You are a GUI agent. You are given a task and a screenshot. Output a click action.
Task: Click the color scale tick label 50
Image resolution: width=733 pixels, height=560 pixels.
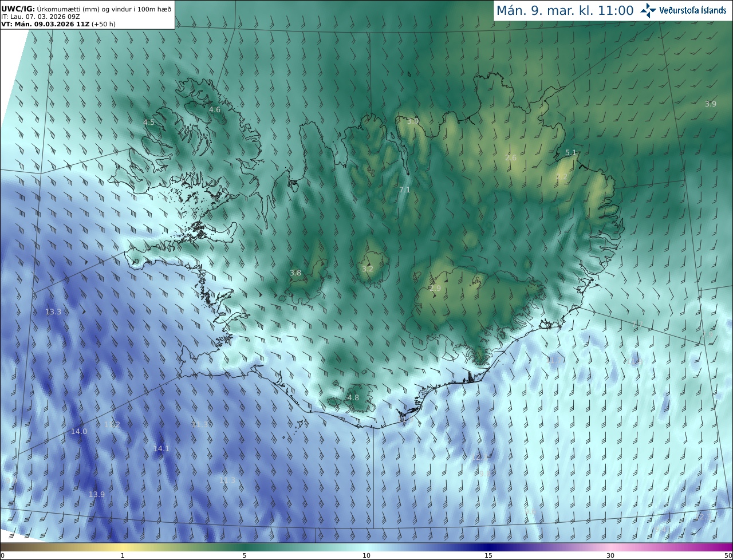(x=728, y=555)
